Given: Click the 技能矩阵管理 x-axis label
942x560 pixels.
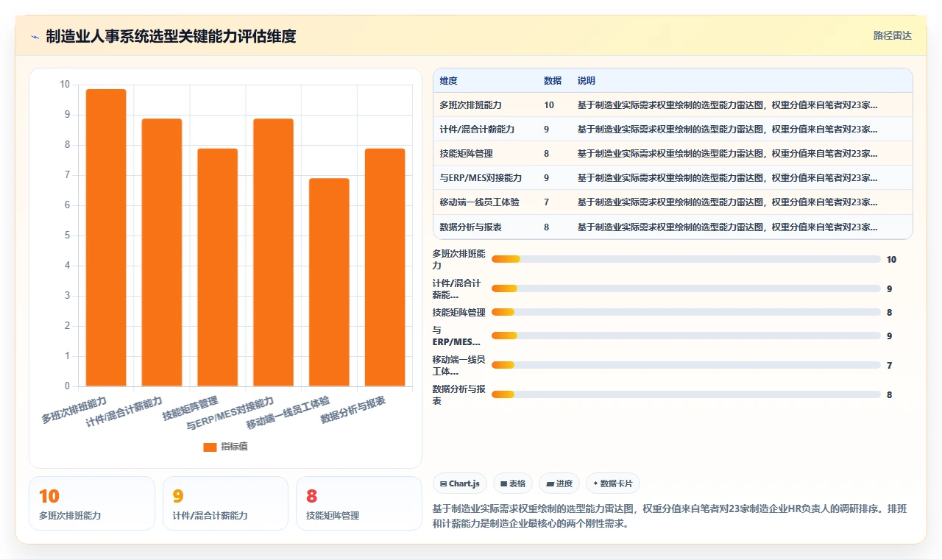Looking at the screenshot, I should tap(191, 408).
